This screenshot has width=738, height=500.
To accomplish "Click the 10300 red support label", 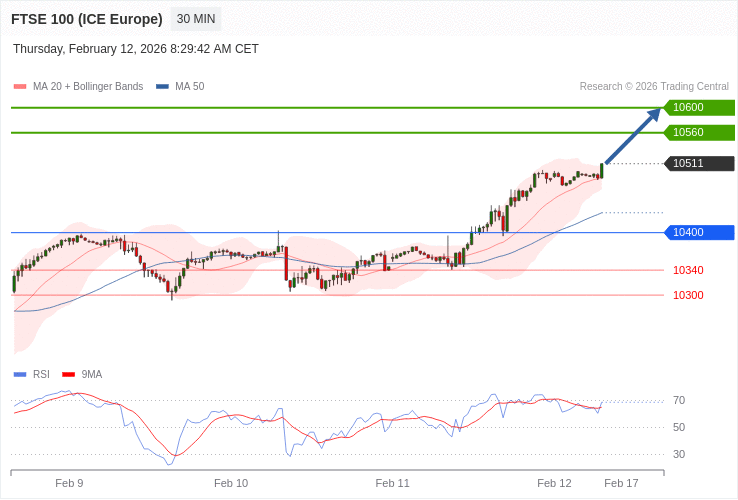I will (688, 295).
